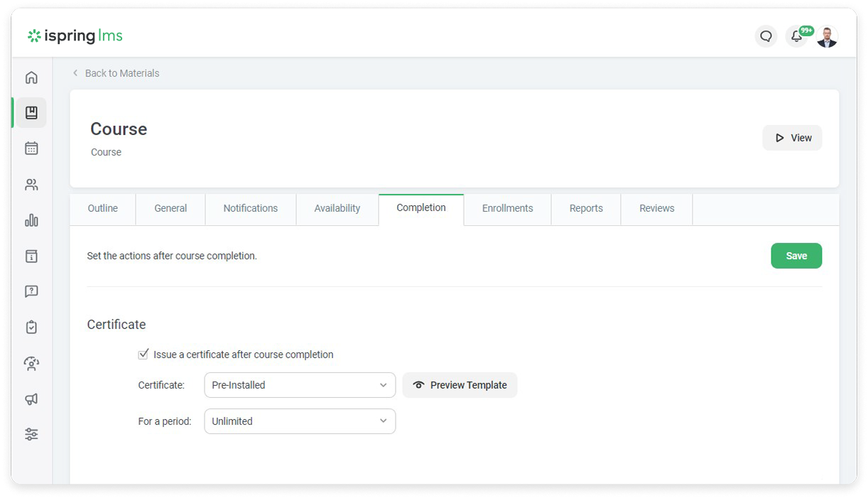Open the Home icon in sidebar
868x498 pixels.
pyautogui.click(x=31, y=77)
